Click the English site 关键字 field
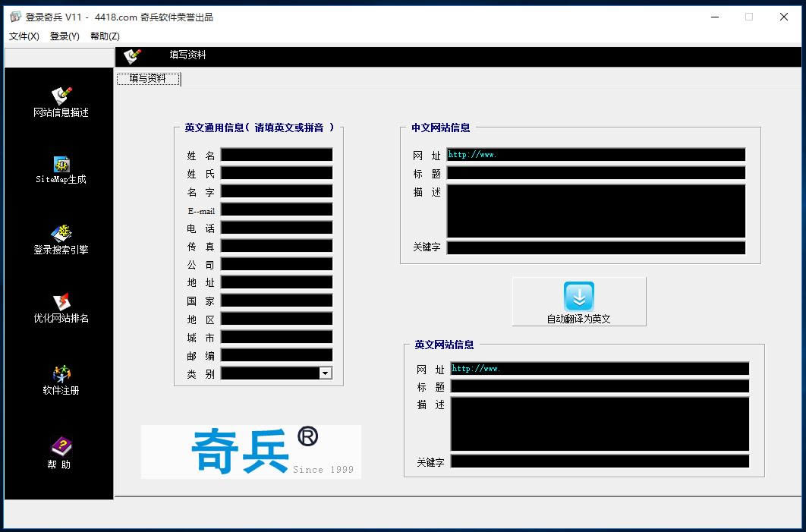806x532 pixels. [x=600, y=461]
